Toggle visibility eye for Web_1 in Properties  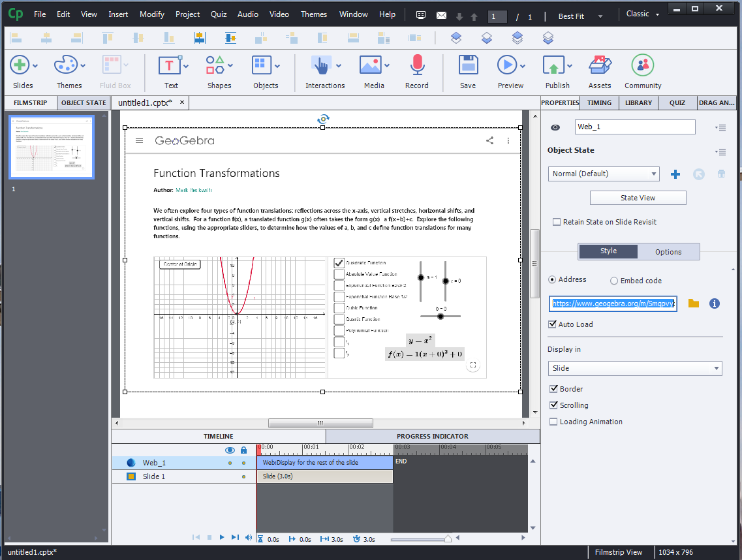point(555,127)
